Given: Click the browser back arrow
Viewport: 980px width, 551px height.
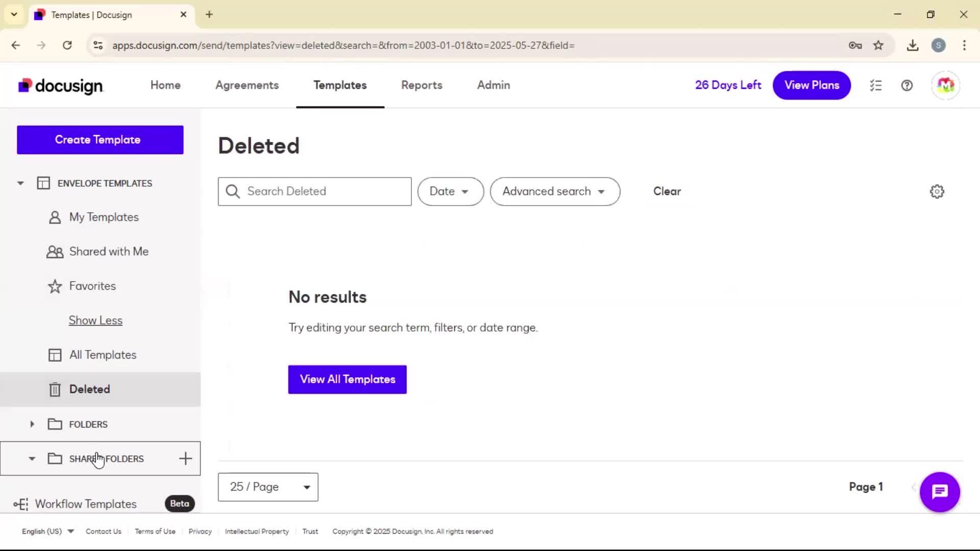Looking at the screenshot, I should (x=16, y=45).
